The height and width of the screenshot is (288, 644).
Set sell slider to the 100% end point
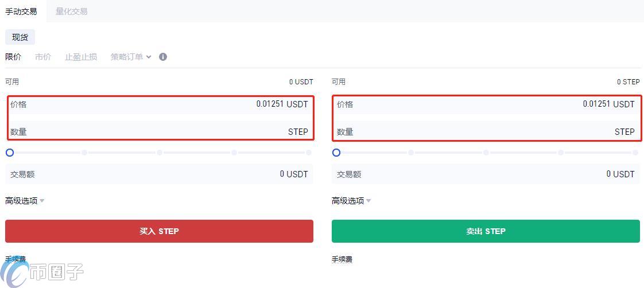635,153
